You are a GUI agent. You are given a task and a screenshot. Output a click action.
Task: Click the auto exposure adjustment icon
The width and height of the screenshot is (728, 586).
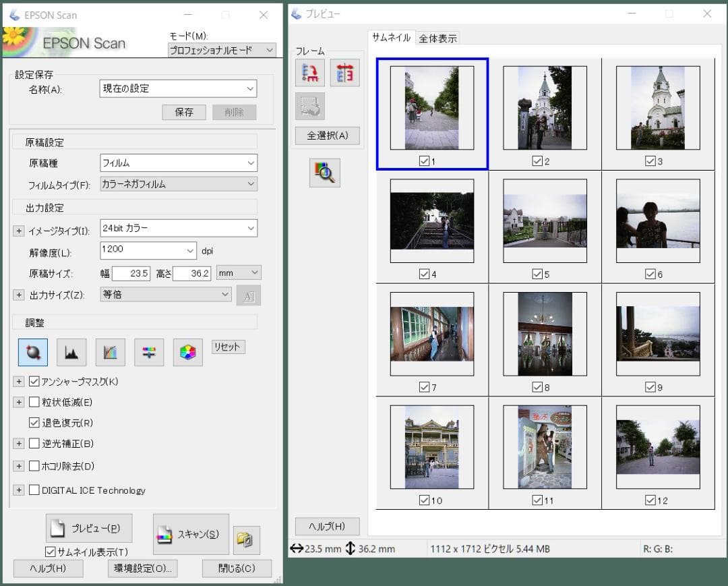[33, 352]
